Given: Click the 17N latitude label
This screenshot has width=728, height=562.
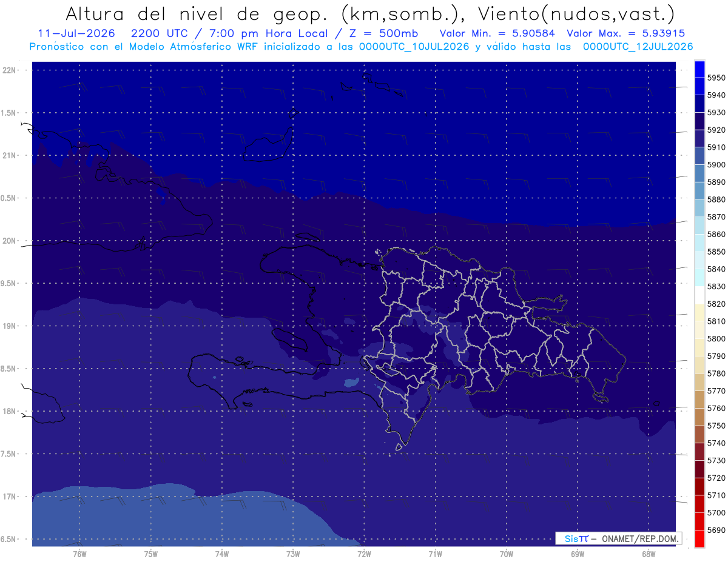Looking at the screenshot, I should coord(9,497).
